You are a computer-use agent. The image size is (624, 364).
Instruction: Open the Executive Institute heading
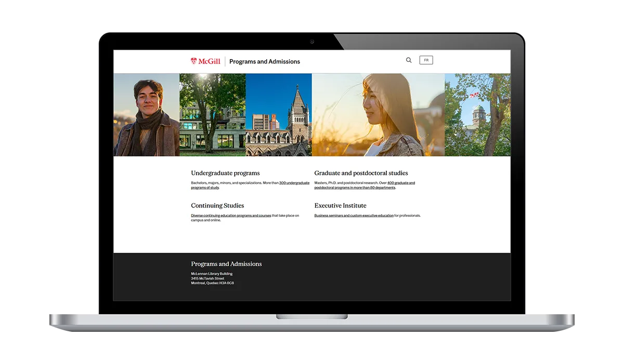(340, 205)
